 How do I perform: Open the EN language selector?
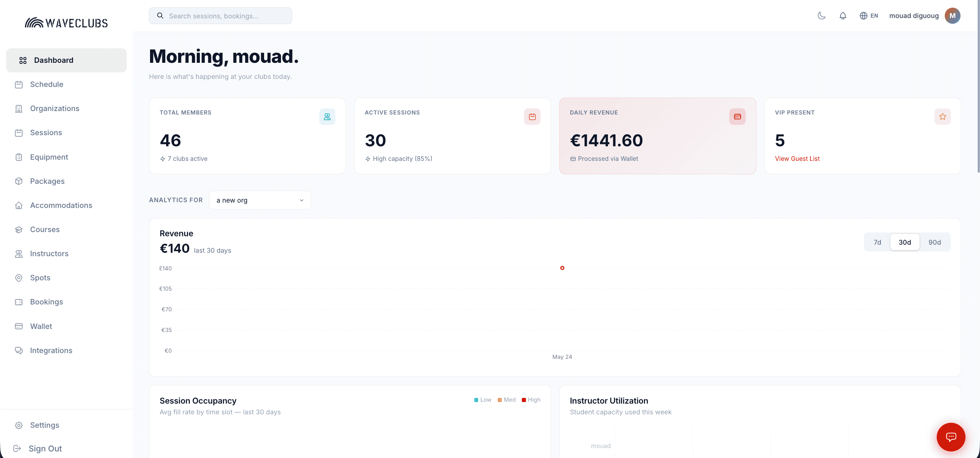869,16
